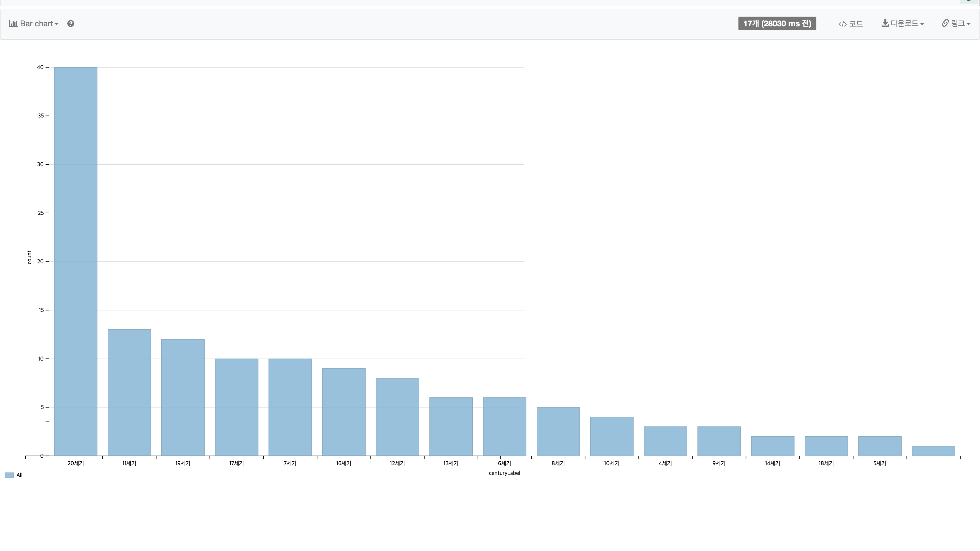Select the 7세기 bar
The width and height of the screenshot is (980, 551).
click(290, 407)
